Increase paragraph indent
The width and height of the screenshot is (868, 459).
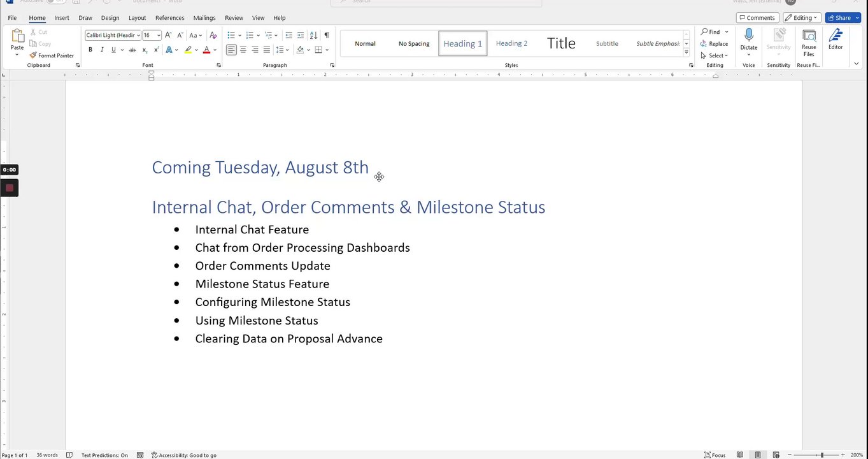301,36
